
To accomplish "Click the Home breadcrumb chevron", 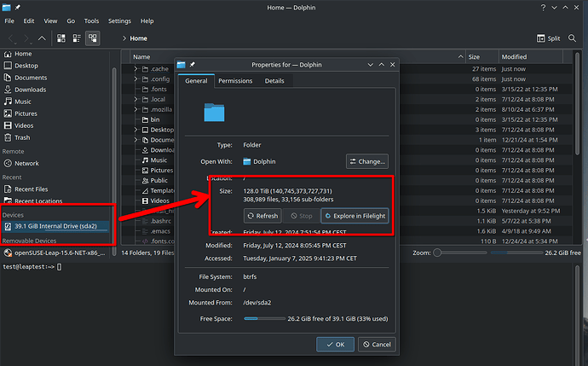I will click(124, 38).
